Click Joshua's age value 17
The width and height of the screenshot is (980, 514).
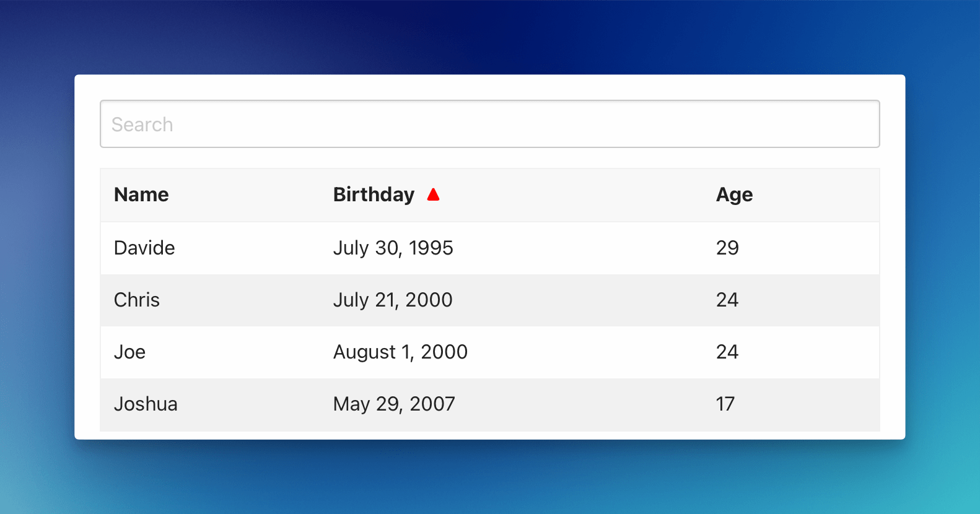pos(725,404)
